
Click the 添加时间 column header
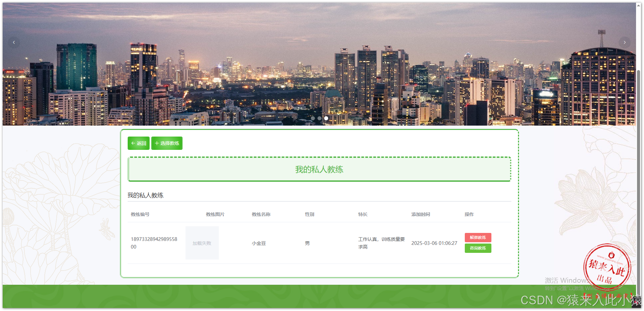tap(421, 214)
